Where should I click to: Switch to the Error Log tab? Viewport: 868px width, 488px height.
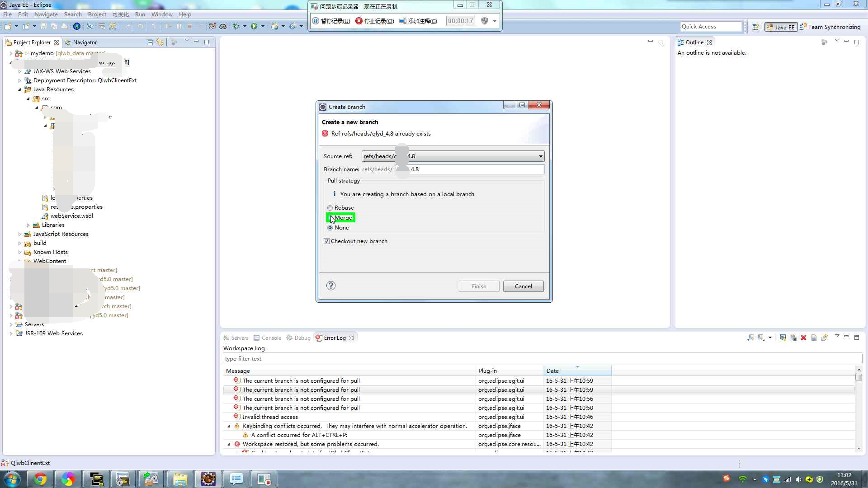coord(335,338)
